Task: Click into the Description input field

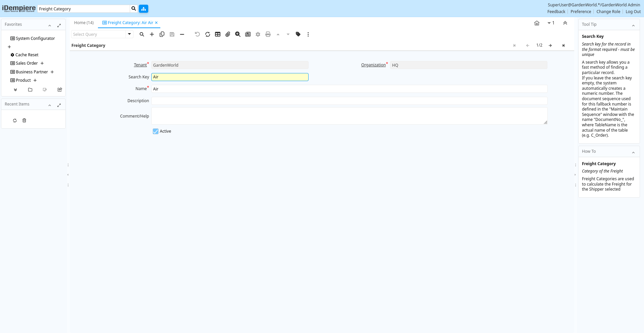Action: (349, 101)
